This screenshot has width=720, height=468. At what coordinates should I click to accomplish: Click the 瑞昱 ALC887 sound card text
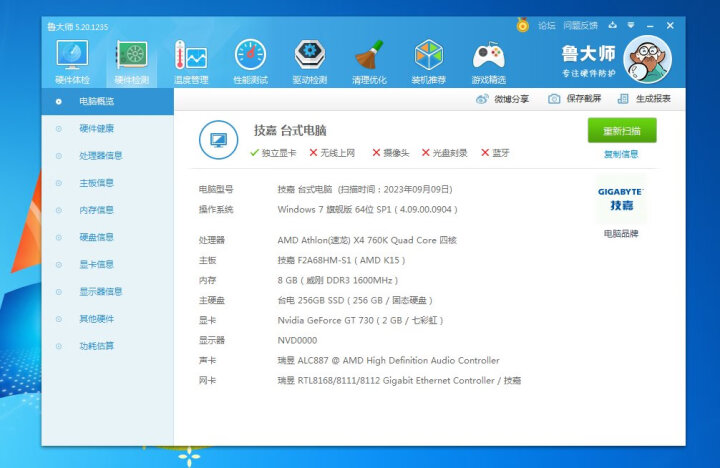[x=388, y=361]
